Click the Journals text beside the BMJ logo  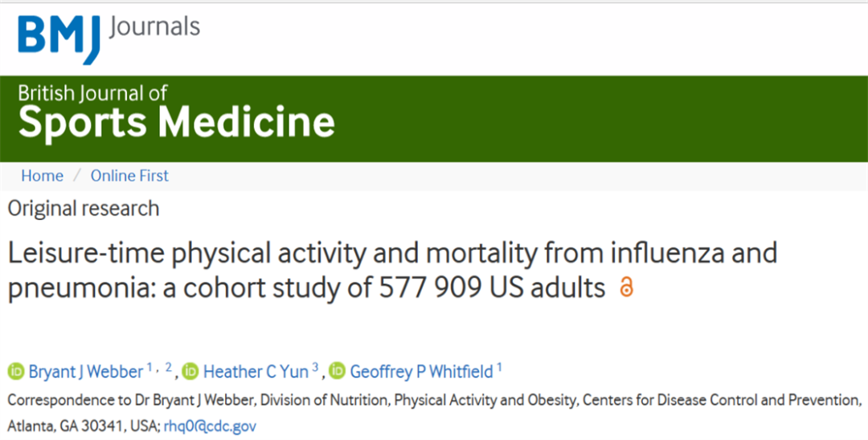click(154, 26)
